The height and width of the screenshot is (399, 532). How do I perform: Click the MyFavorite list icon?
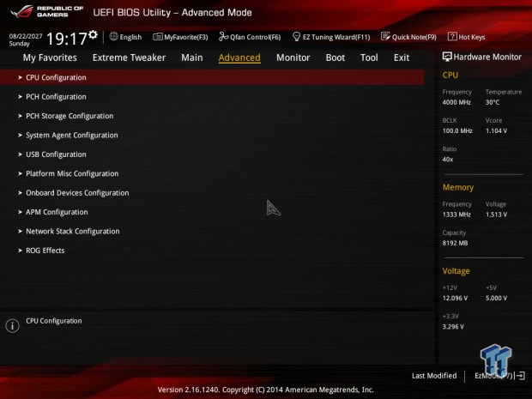pos(157,37)
